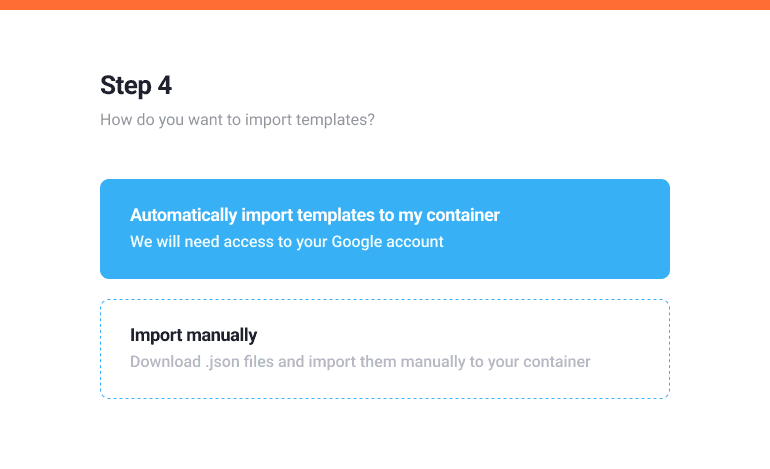Click 'How do you want to import templates?' text

[x=237, y=120]
